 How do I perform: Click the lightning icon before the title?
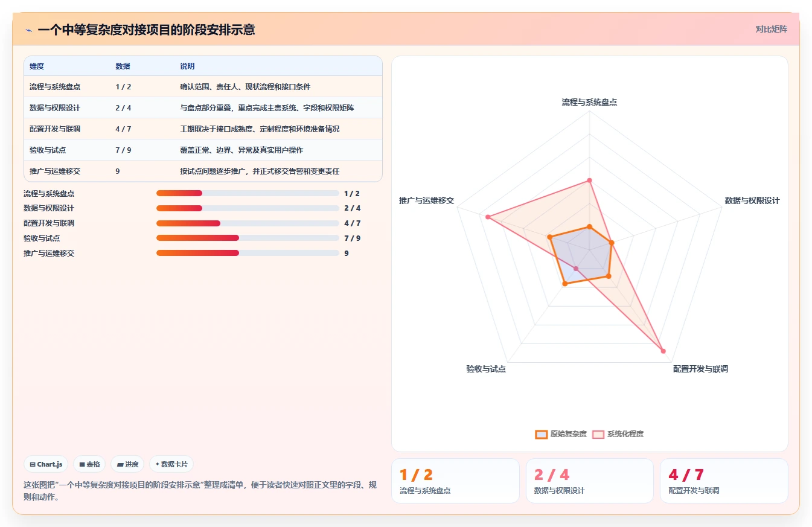(28, 30)
